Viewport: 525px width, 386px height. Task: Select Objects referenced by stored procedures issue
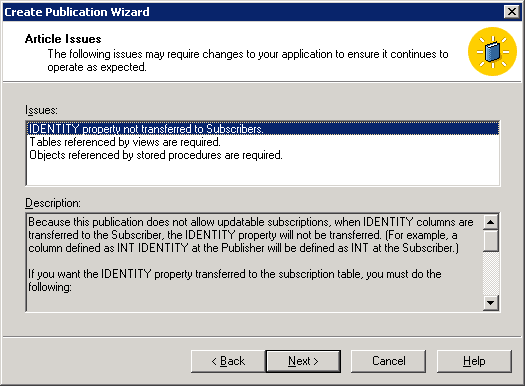pyautogui.click(x=156, y=155)
